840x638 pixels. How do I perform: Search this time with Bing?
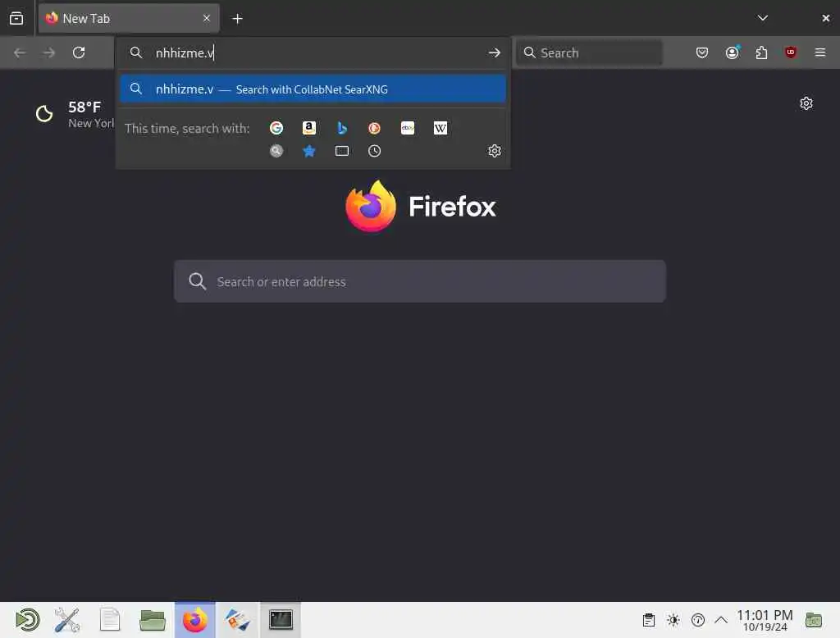[342, 128]
